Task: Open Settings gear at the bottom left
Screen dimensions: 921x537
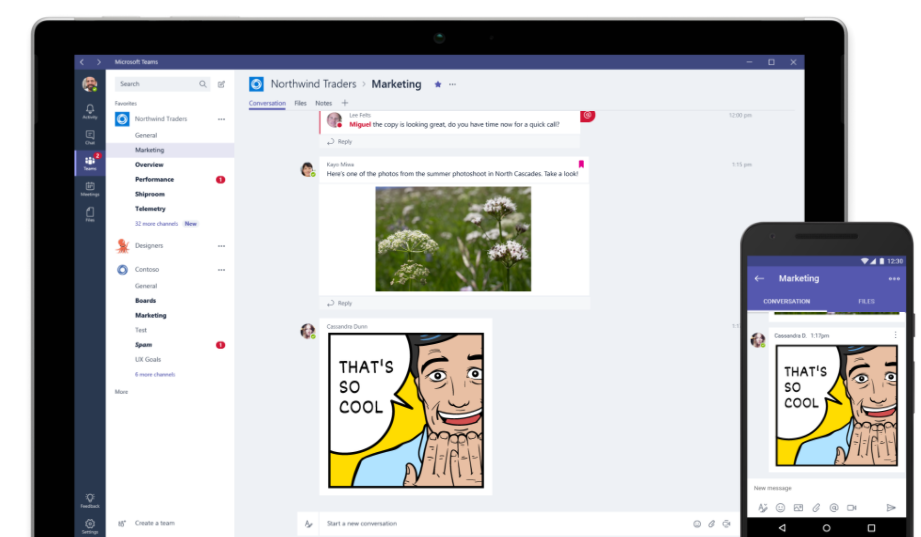Action: pos(90,524)
